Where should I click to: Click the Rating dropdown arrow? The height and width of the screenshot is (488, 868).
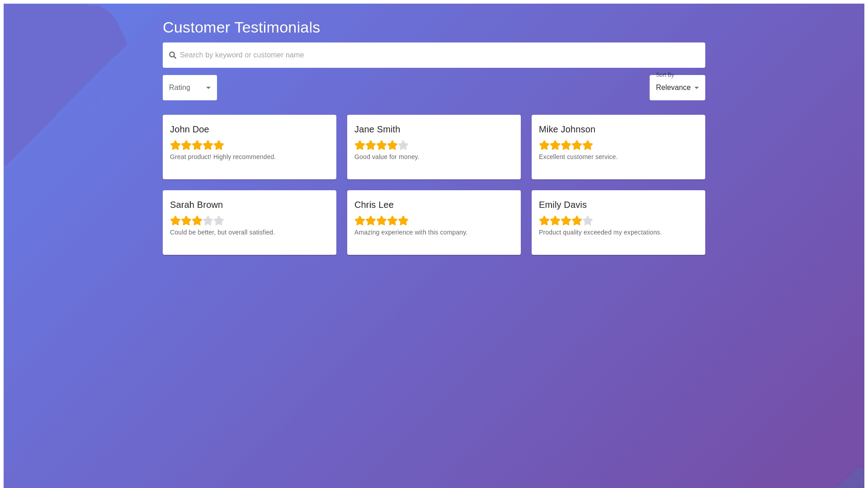coord(208,88)
